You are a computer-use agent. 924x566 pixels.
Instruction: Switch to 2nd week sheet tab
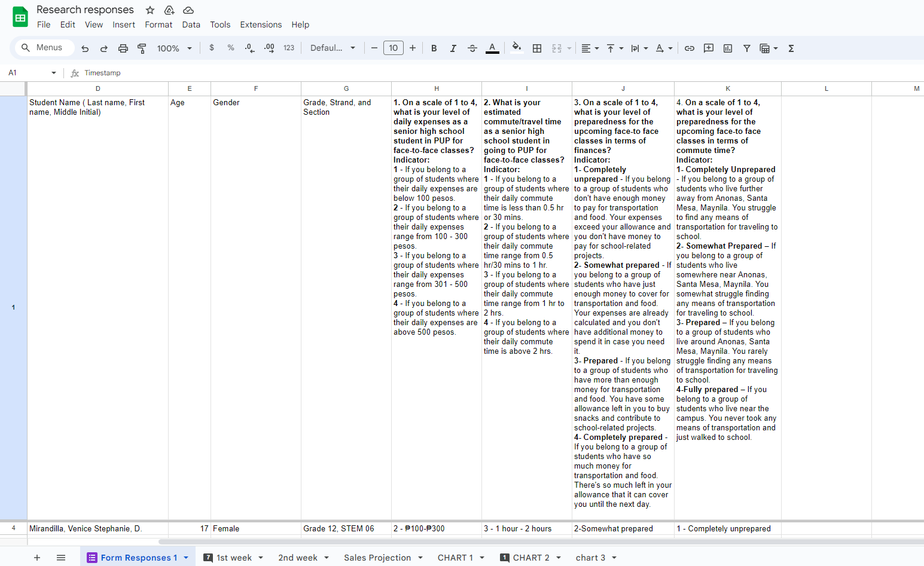(x=298, y=558)
